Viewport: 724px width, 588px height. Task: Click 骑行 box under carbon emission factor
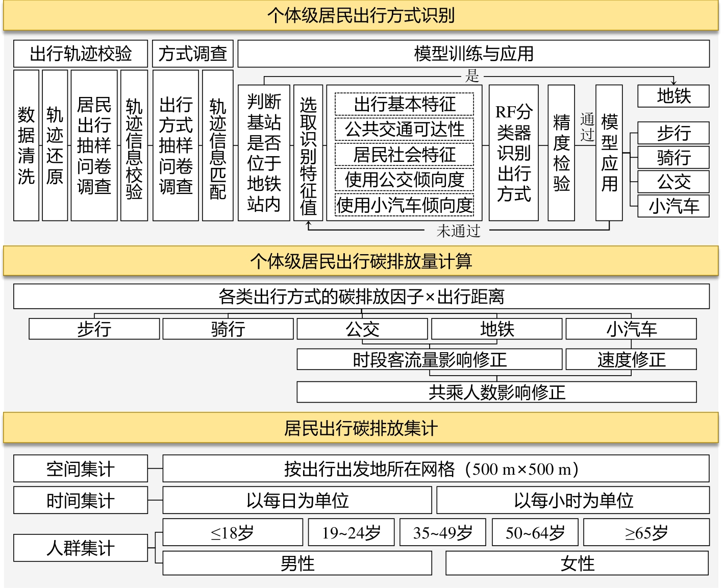coord(228,329)
